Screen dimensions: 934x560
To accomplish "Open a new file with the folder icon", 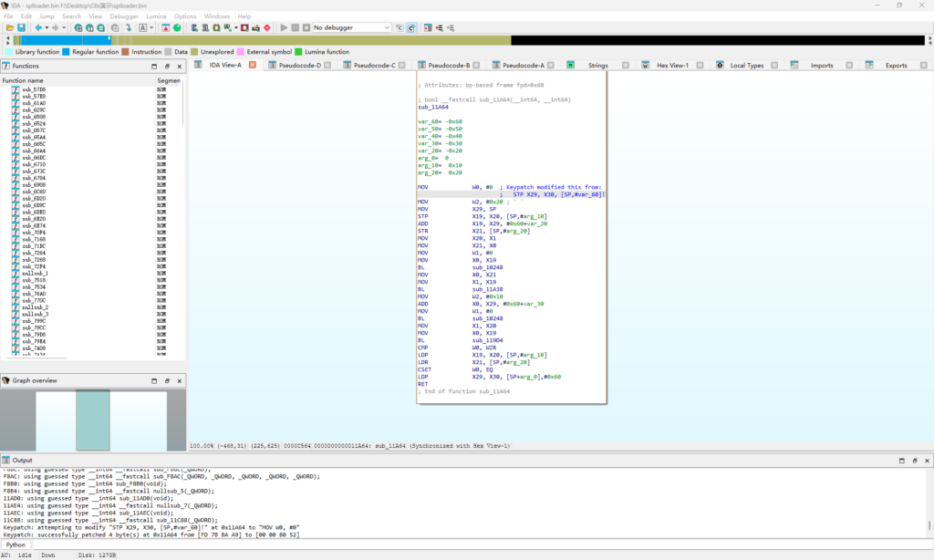I will point(12,27).
